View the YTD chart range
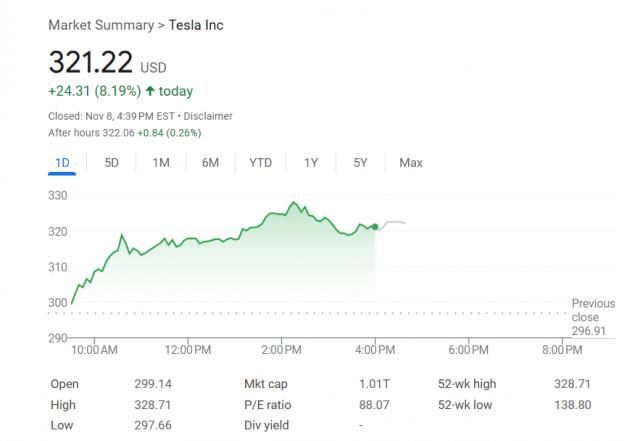The height and width of the screenshot is (441, 640). point(260,162)
